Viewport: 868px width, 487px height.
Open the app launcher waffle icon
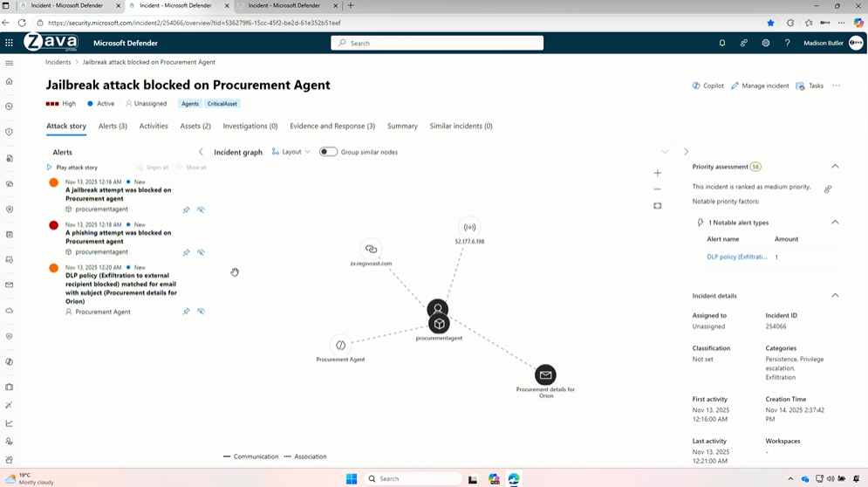click(9, 43)
